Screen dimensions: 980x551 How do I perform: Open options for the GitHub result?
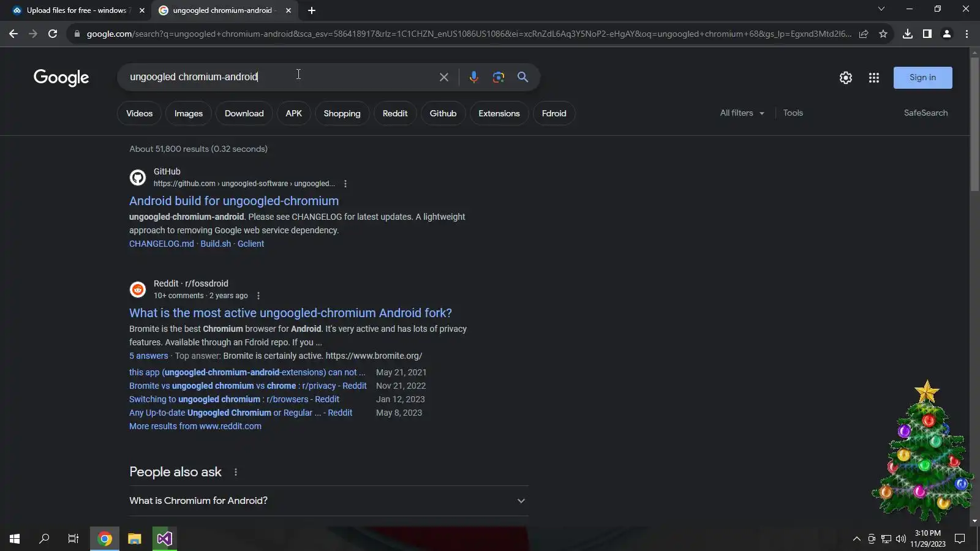345,184
